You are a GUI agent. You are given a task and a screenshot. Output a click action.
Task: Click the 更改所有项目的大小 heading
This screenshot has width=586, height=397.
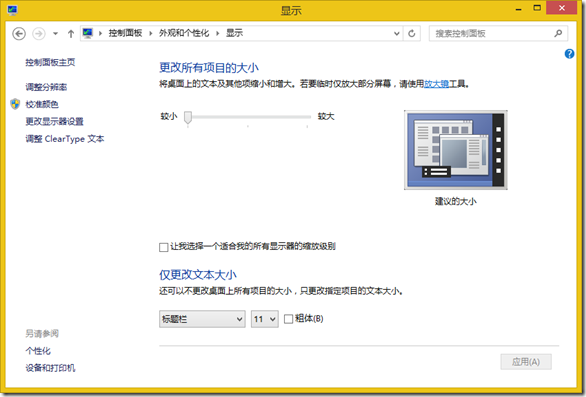209,68
